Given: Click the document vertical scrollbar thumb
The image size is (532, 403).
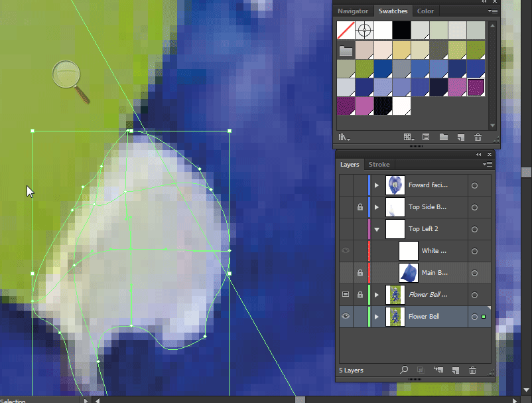Looking at the screenshot, I should tap(526, 172).
